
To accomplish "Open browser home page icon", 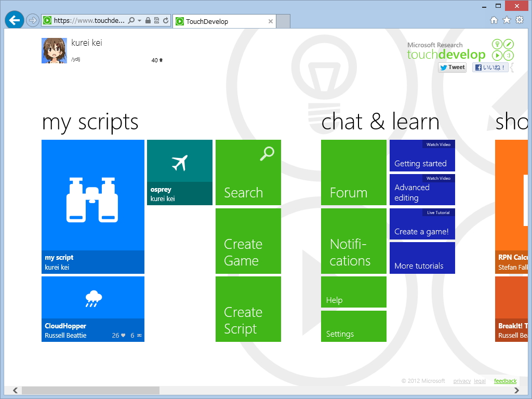I will 494,20.
